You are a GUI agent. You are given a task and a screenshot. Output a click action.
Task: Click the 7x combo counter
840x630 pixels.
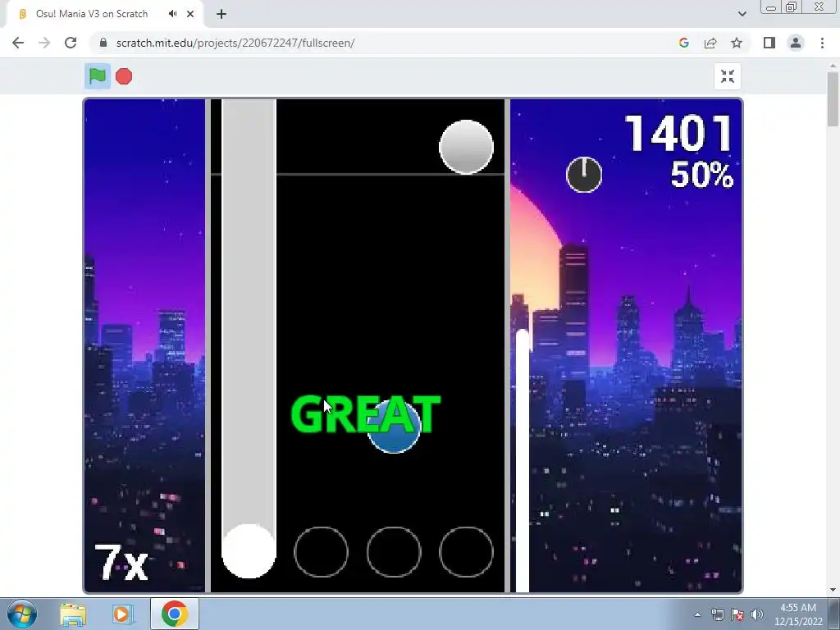click(121, 563)
